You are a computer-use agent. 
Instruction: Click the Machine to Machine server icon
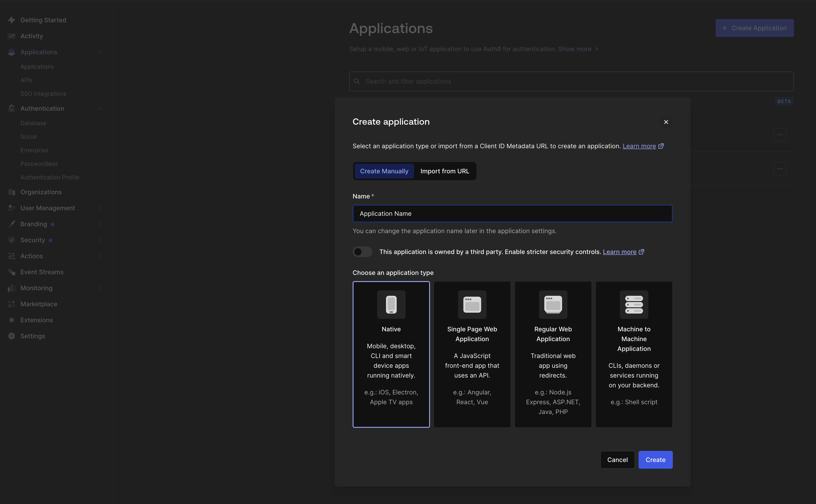coord(634,304)
